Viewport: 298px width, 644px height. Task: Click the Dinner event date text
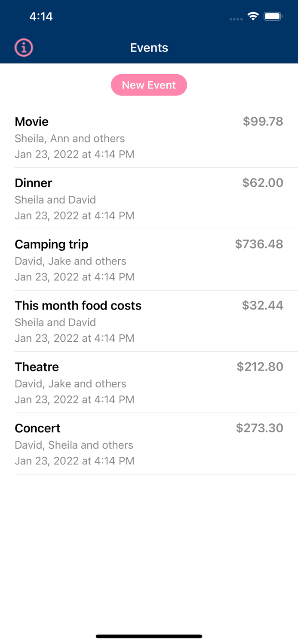pos(74,215)
